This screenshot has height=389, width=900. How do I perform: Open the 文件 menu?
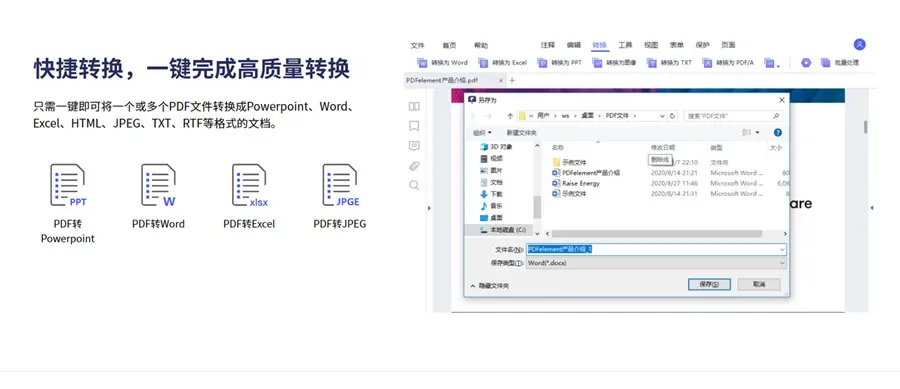pyautogui.click(x=417, y=45)
